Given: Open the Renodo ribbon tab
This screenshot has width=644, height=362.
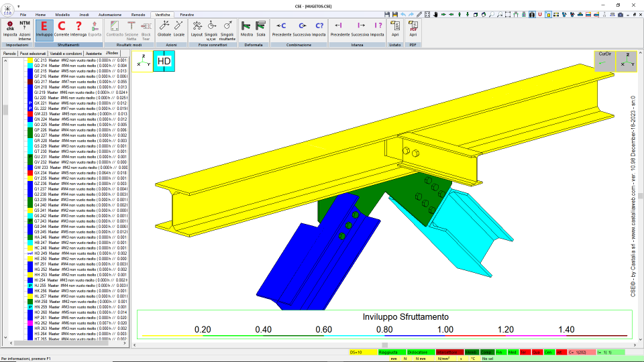Looking at the screenshot, I should pos(138,15).
